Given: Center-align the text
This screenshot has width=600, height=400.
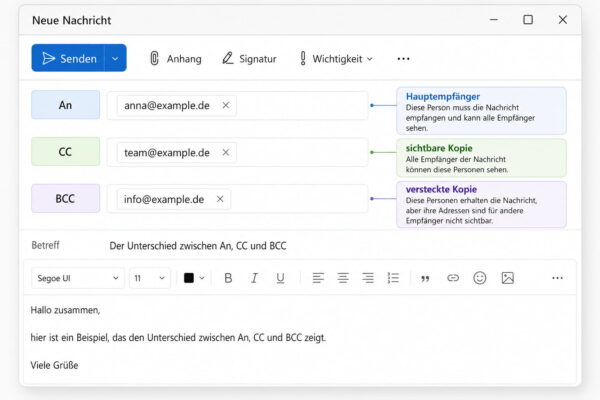Looking at the screenshot, I should tap(343, 278).
